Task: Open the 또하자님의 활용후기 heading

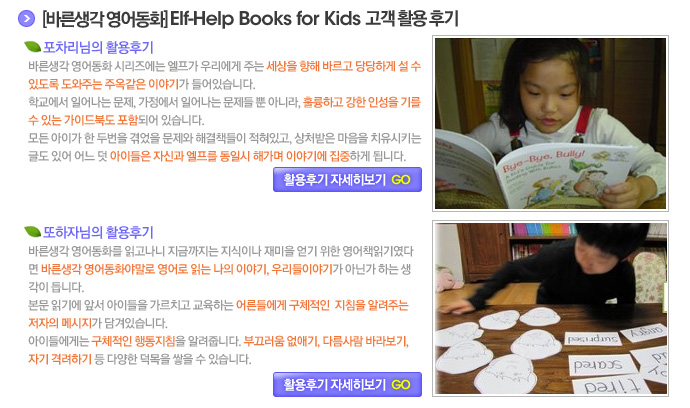Action: 98,232
